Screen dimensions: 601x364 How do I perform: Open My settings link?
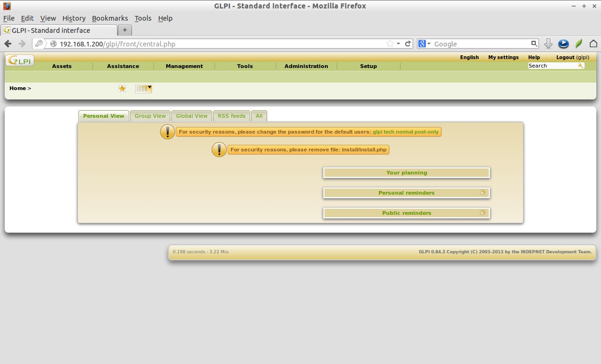tap(503, 57)
